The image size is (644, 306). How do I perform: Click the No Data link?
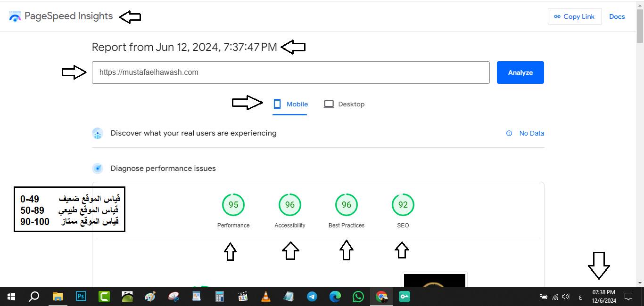click(531, 133)
